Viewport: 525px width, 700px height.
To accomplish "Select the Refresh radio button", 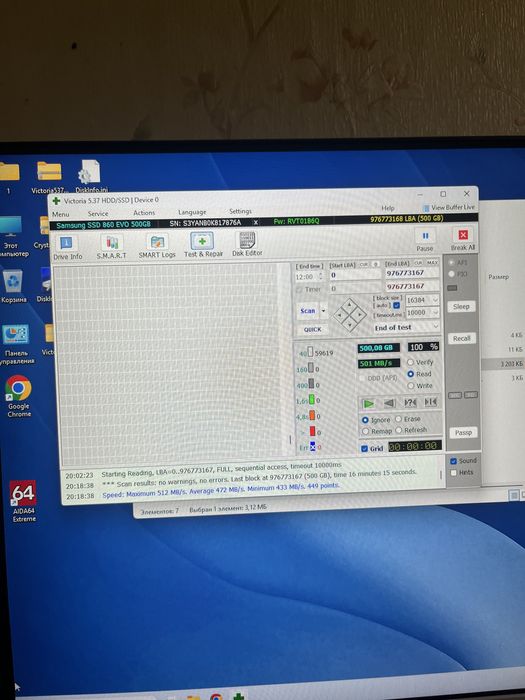I will pyautogui.click(x=398, y=430).
